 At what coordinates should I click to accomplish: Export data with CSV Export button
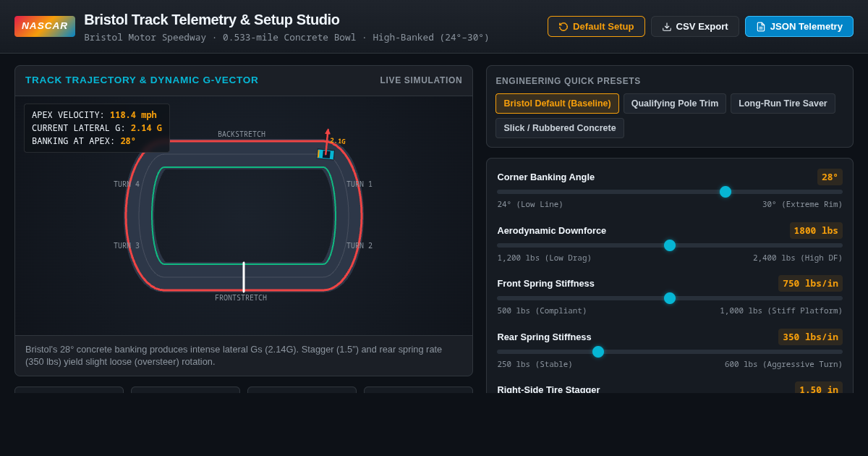point(695,27)
